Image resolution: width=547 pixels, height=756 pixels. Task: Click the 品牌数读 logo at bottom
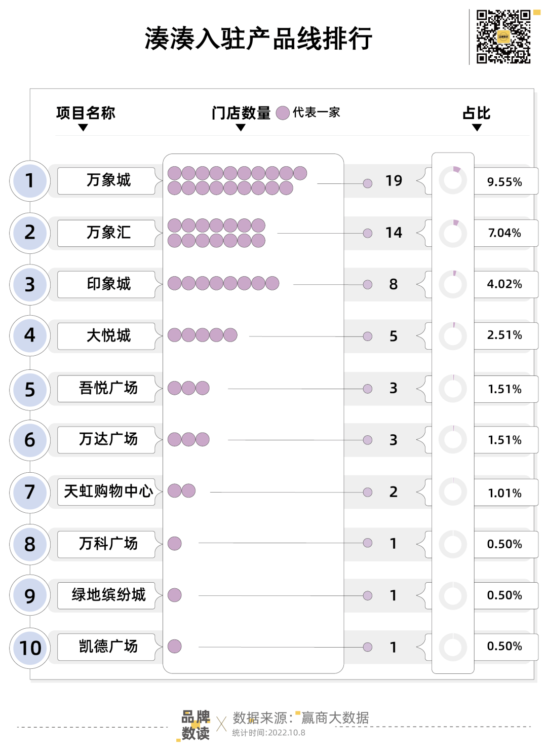pyautogui.click(x=196, y=725)
